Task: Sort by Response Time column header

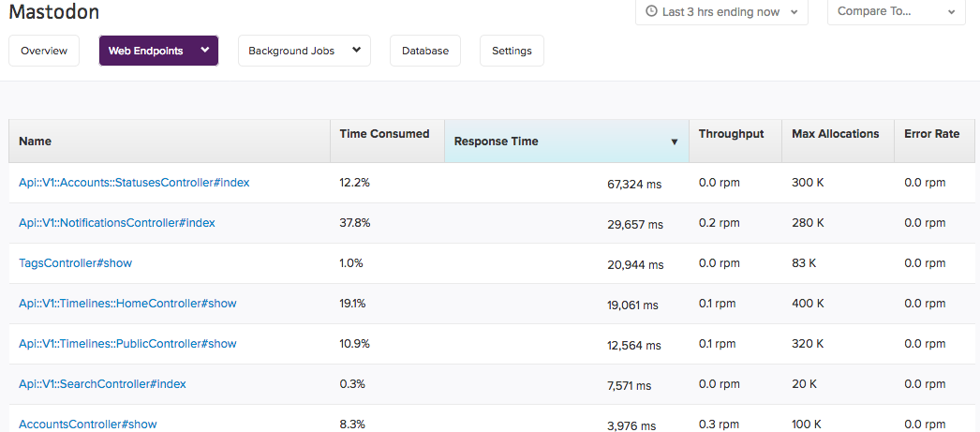Action: pos(566,142)
